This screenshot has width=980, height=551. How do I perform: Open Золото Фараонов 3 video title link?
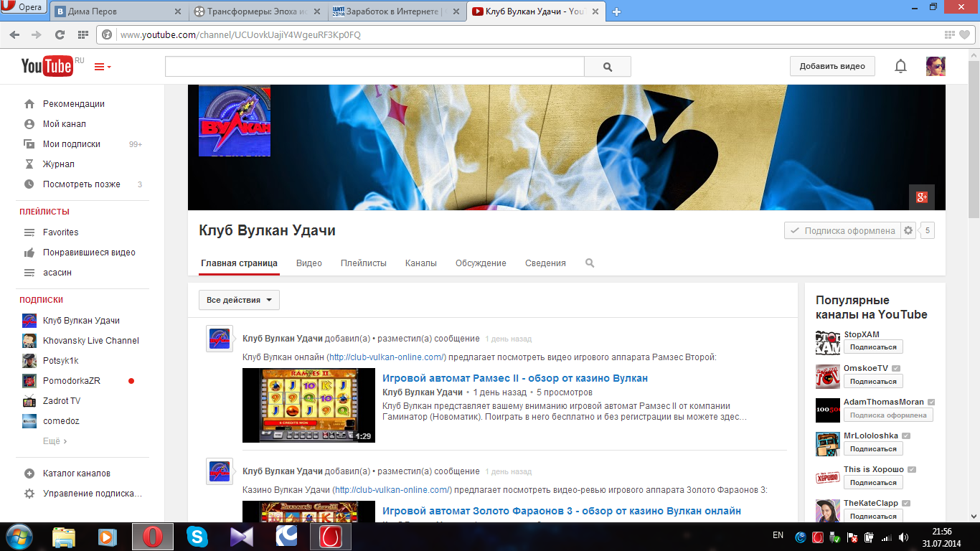[562, 512]
